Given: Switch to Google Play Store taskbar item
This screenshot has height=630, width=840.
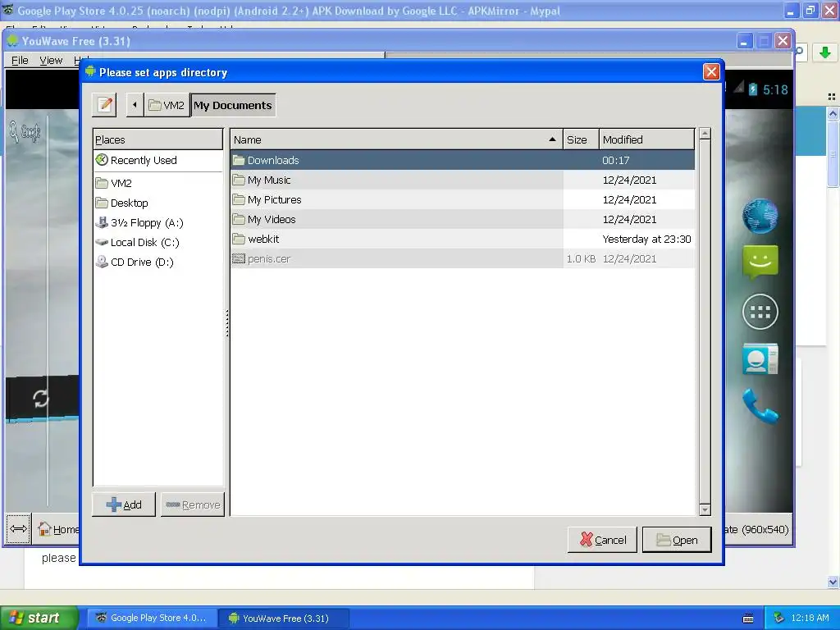Looking at the screenshot, I should (x=152, y=619).
